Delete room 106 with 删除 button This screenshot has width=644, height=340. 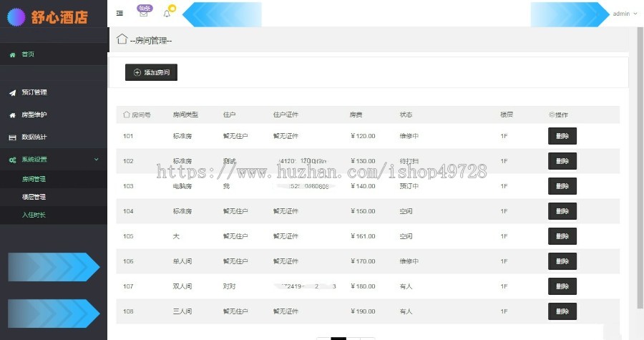click(562, 261)
